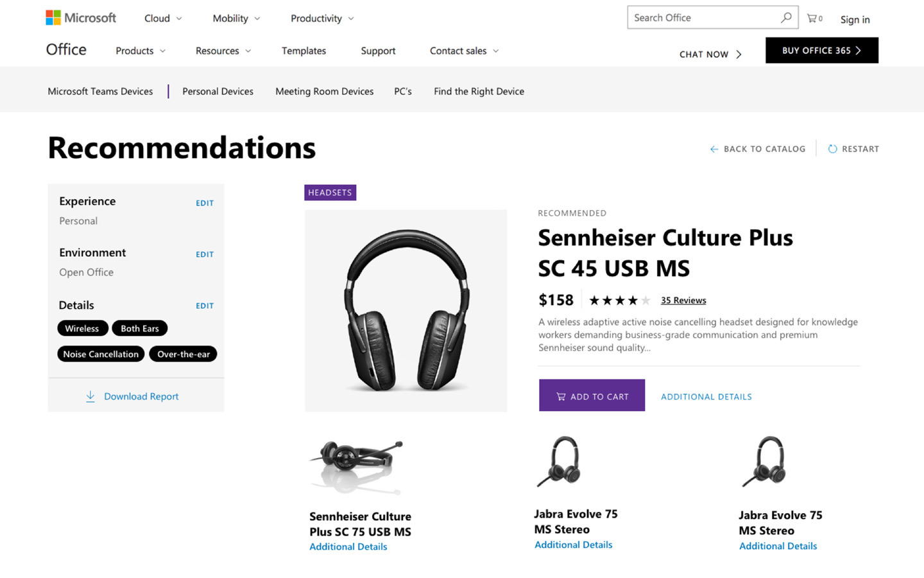Switch to Meeting Room Devices tab
The width and height of the screenshot is (924, 578).
coord(324,91)
